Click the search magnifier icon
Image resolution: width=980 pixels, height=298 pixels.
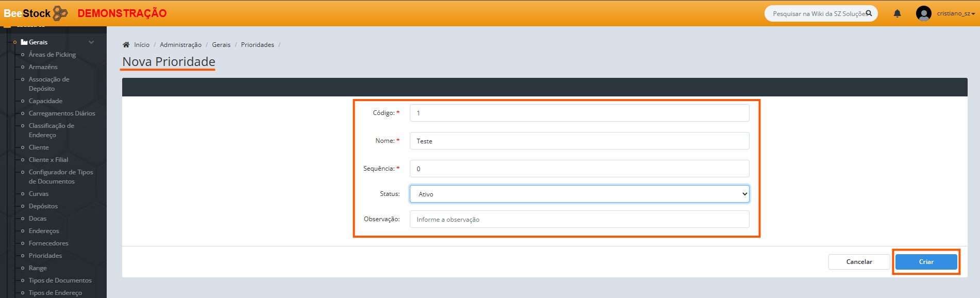tap(869, 13)
